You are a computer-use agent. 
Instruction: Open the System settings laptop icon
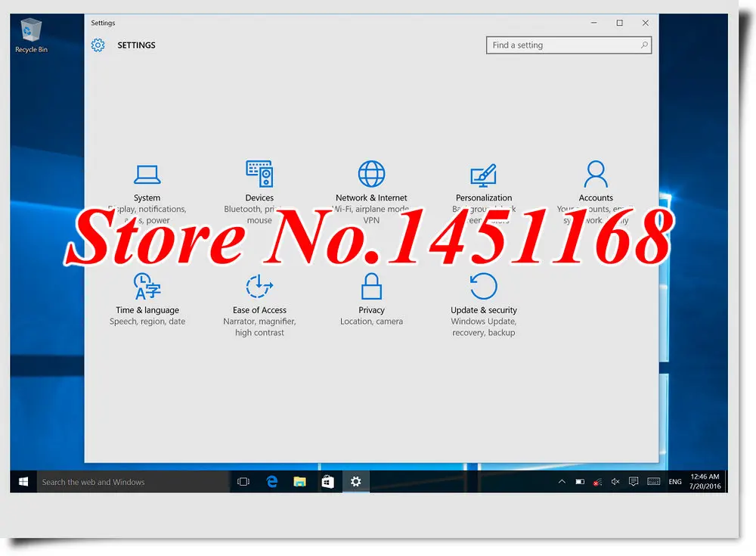pos(147,174)
